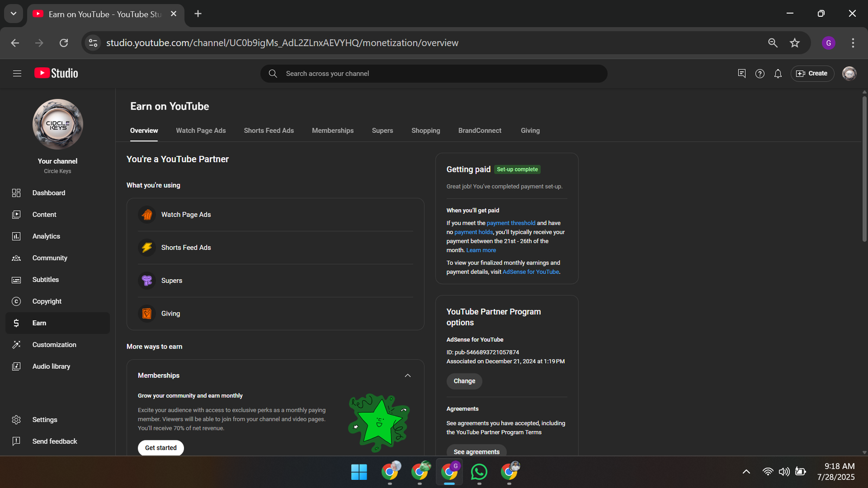Screen dimensions: 868x488
Task: Click the Shorts Feed Ads lightning icon
Action: coord(146,248)
